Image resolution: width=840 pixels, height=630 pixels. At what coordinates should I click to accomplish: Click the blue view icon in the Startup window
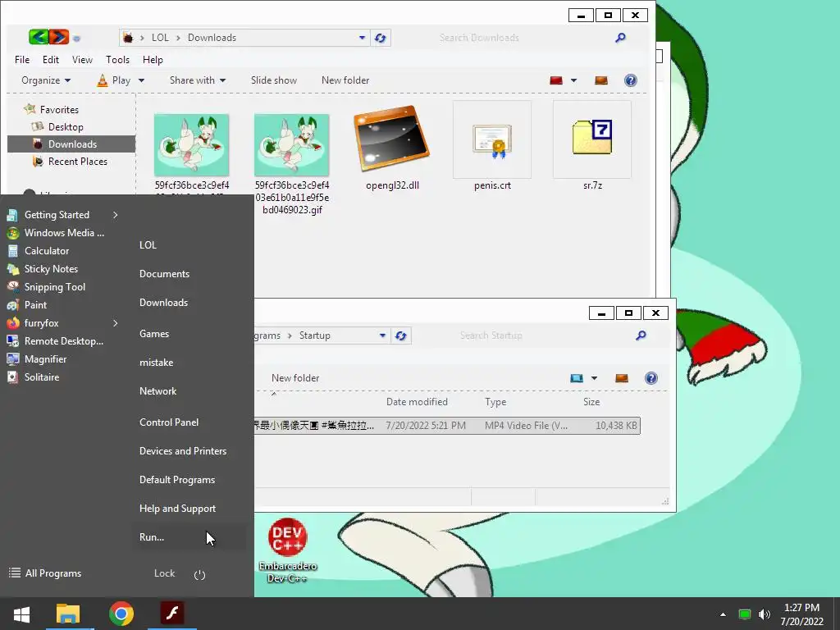[577, 378]
